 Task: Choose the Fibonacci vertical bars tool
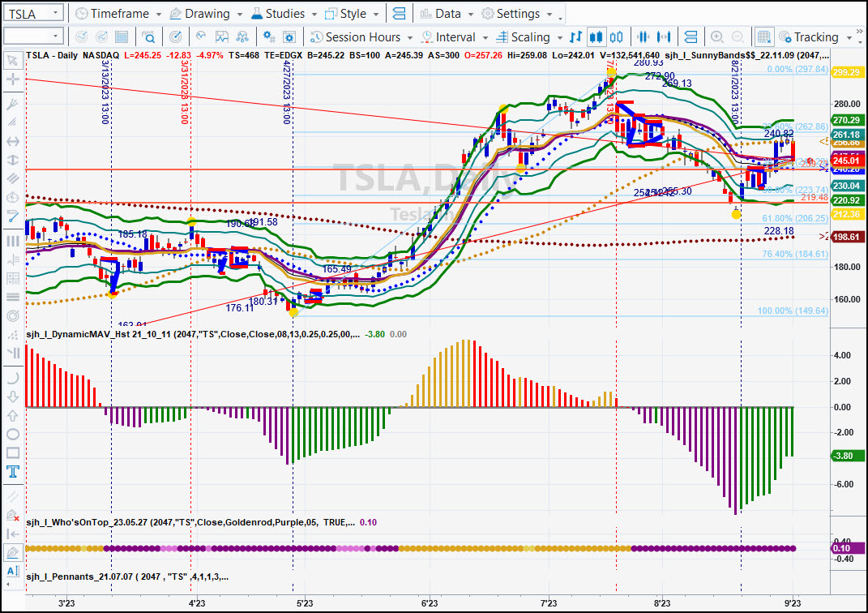(x=12, y=241)
